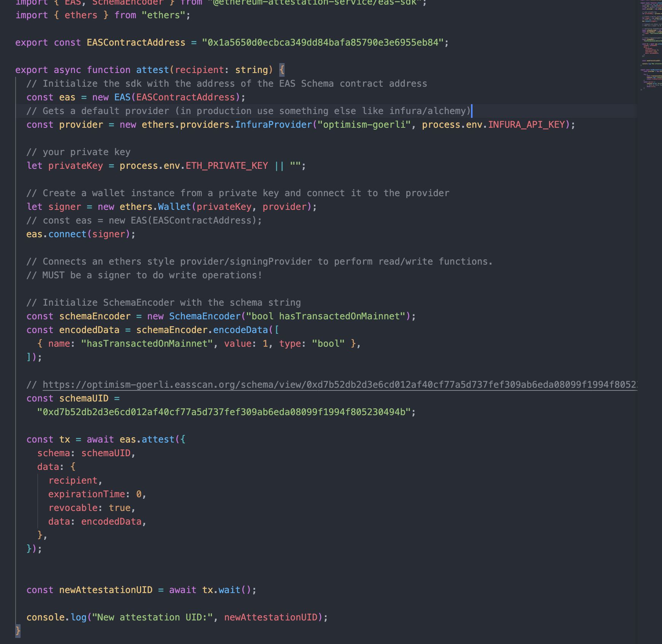Click the 'attest' function name in the declaration
The height and width of the screenshot is (644, 662).
coord(152,70)
